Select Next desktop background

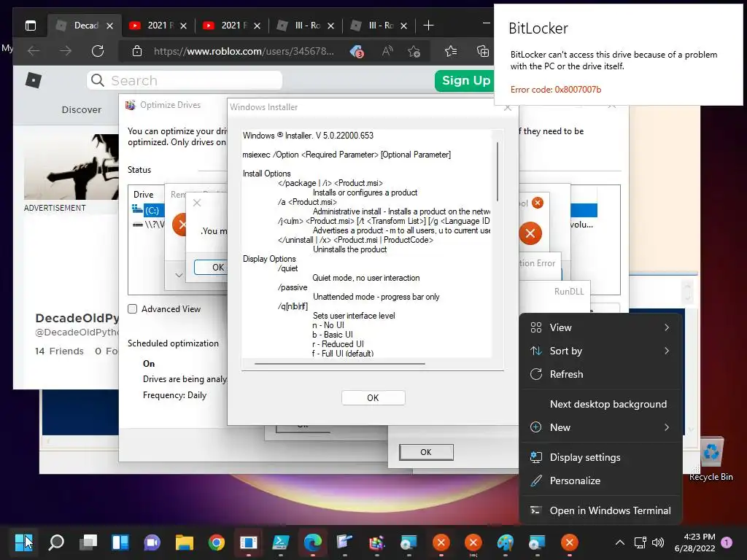[600, 404]
